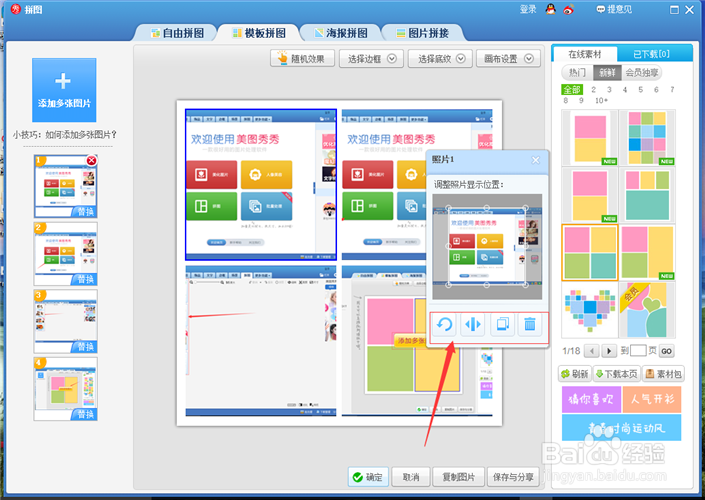The height and width of the screenshot is (500, 705).
Task: Remove thumbnail 1 with red X badge
Action: (91, 161)
